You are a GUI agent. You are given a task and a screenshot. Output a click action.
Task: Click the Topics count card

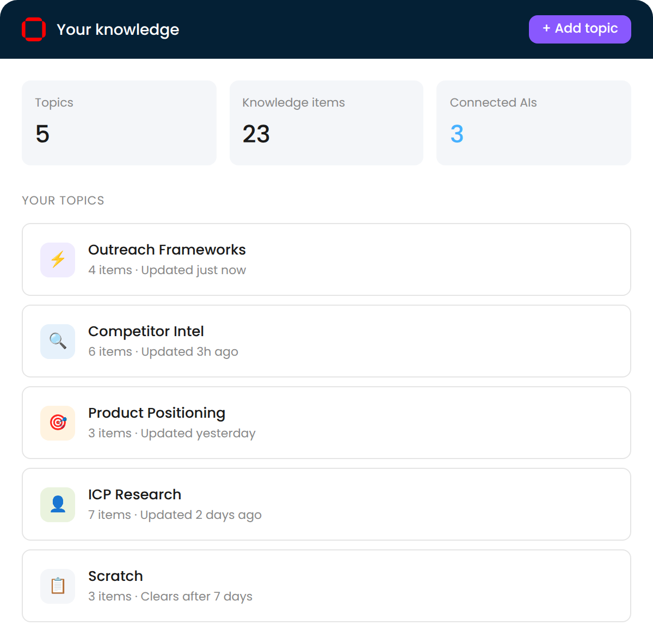pos(119,123)
